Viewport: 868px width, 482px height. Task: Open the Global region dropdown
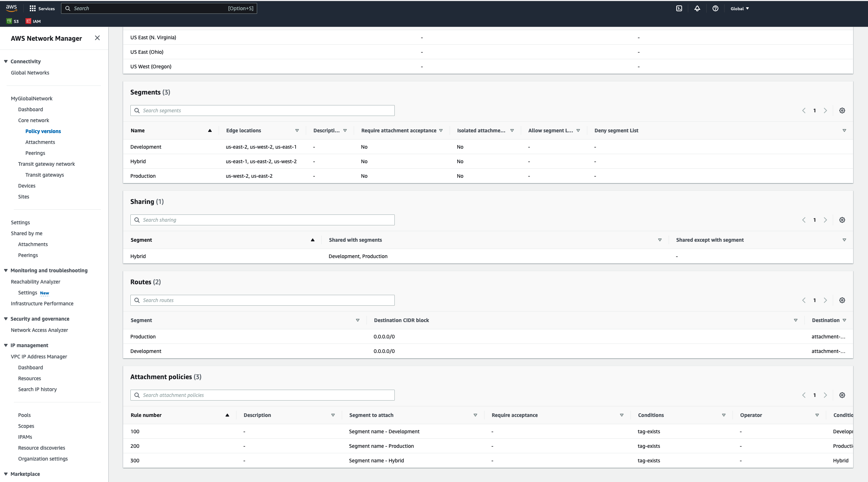point(739,8)
